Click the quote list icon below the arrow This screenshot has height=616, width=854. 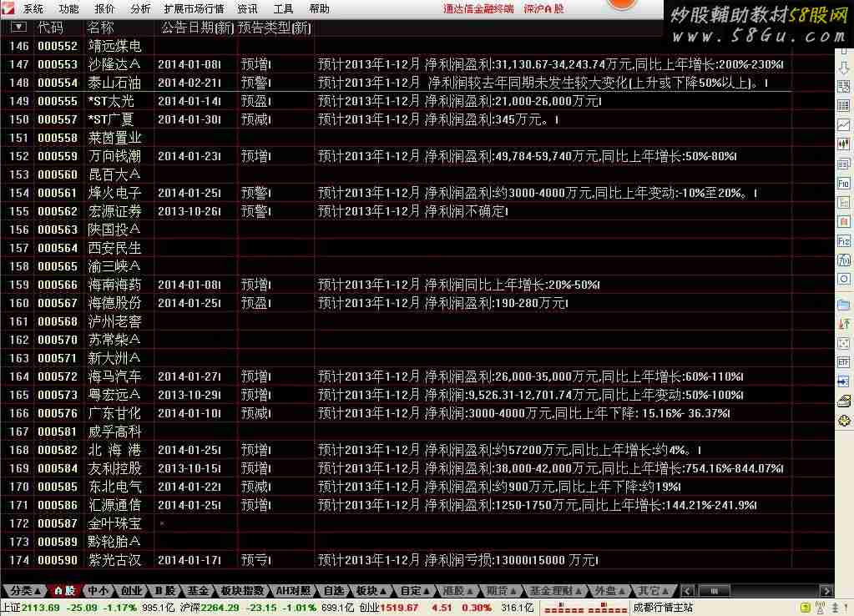coord(844,87)
